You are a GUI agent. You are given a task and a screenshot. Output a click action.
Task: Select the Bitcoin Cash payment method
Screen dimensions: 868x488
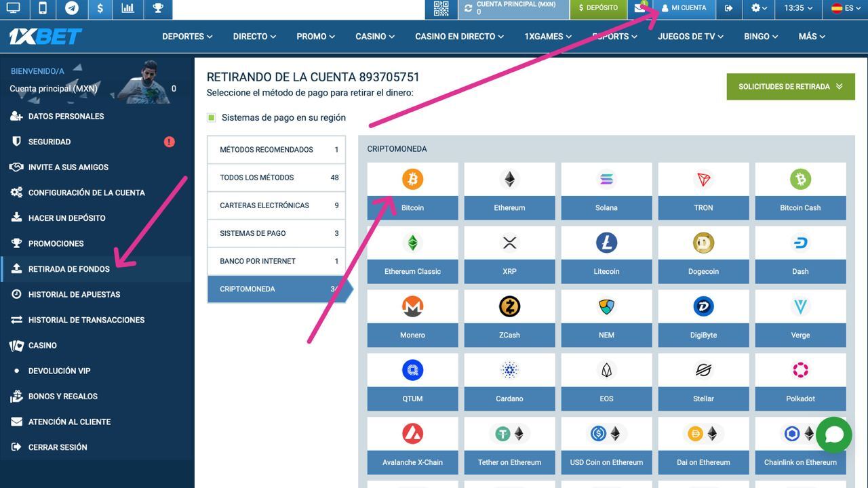coord(800,191)
